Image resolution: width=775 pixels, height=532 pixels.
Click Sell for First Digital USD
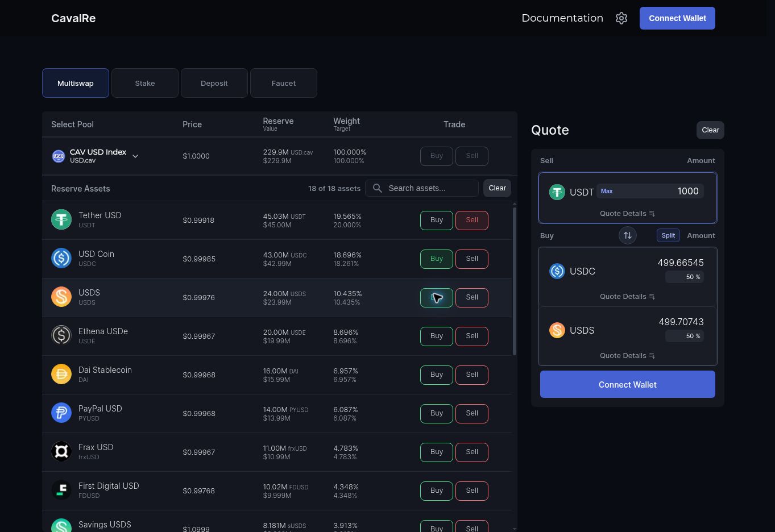click(x=472, y=491)
